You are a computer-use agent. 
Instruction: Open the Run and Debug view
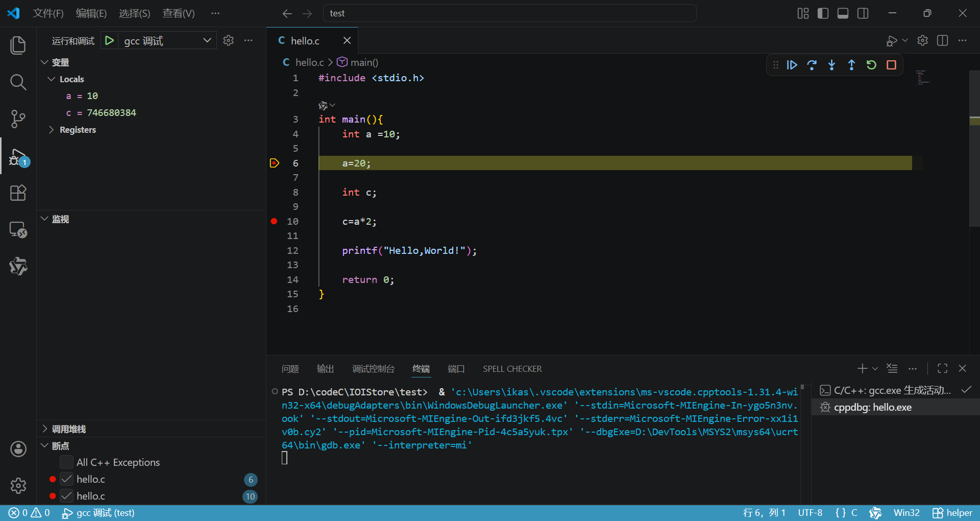[x=18, y=156]
